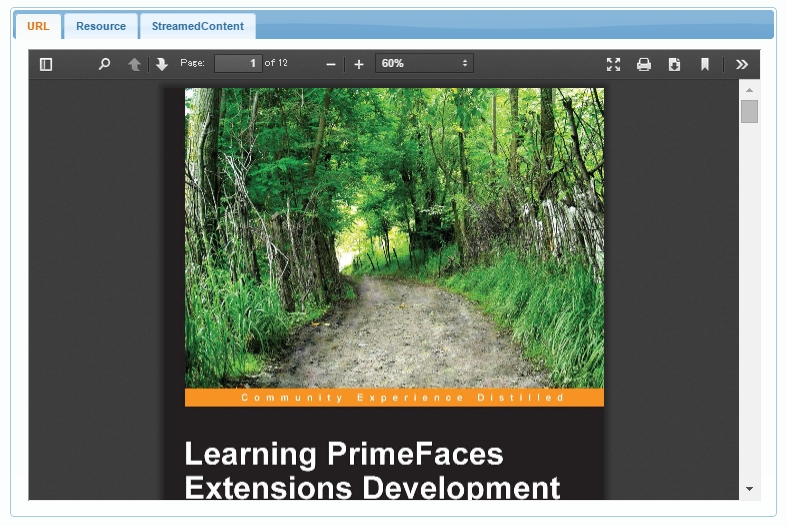Open the find-in-document search tool
This screenshot has width=787, height=526.
coord(104,64)
